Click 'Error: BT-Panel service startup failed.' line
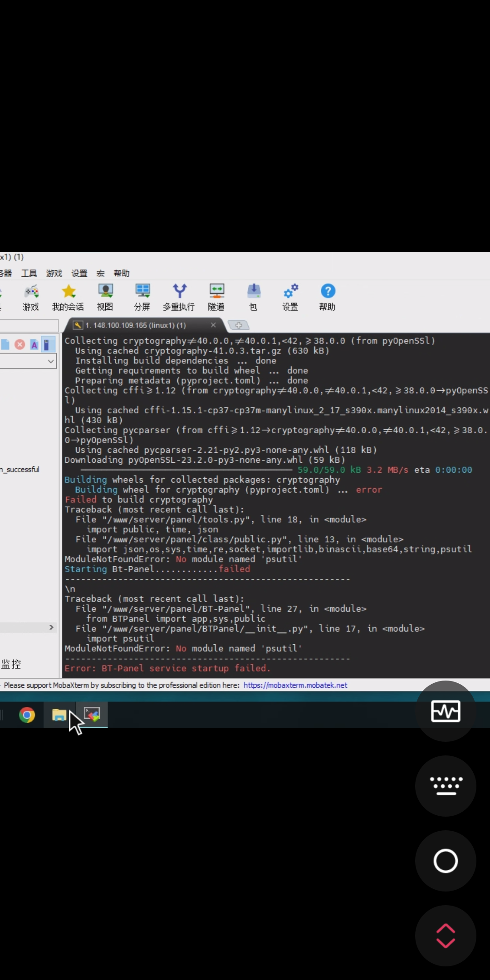 (x=167, y=668)
